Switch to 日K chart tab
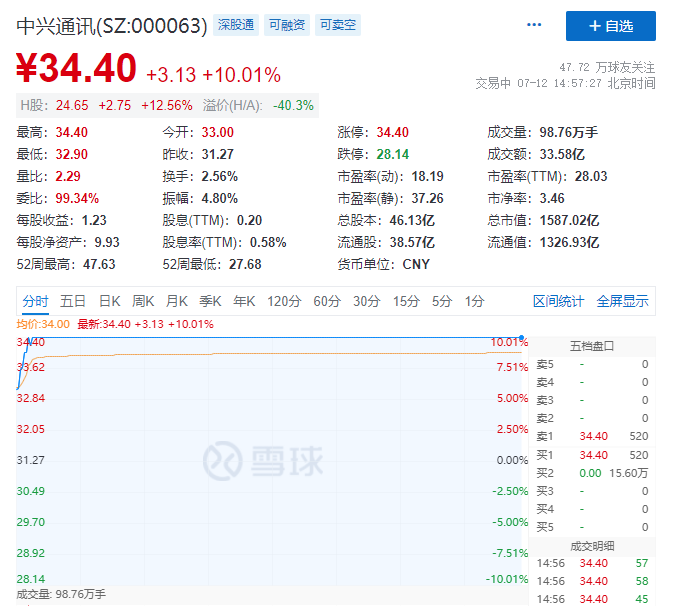The image size is (676, 606). click(x=109, y=301)
